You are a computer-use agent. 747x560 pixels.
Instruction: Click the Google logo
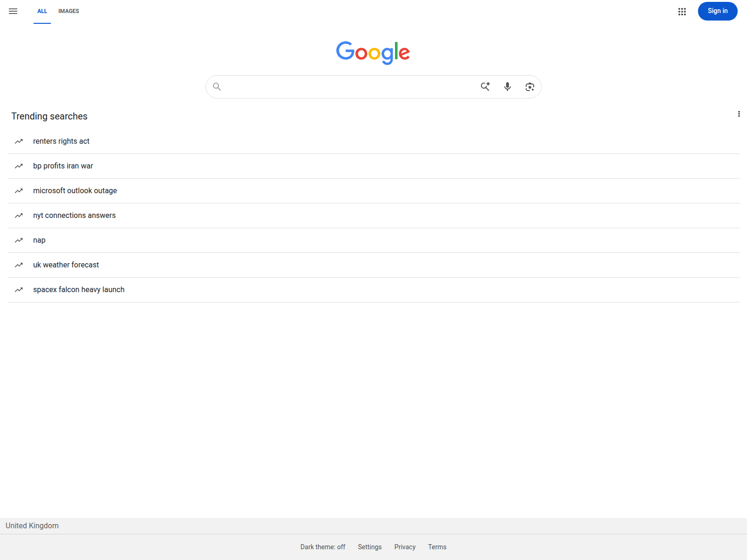tap(373, 52)
